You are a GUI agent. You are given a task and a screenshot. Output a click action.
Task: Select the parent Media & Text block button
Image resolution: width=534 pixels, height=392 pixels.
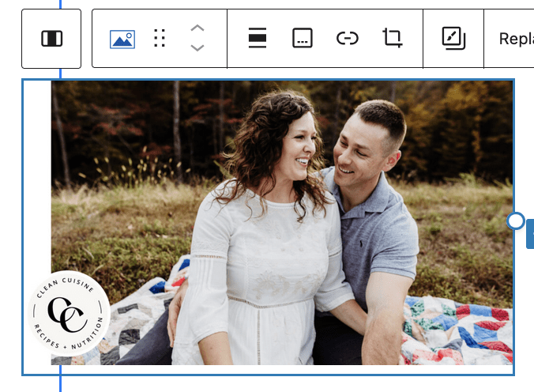[51, 39]
